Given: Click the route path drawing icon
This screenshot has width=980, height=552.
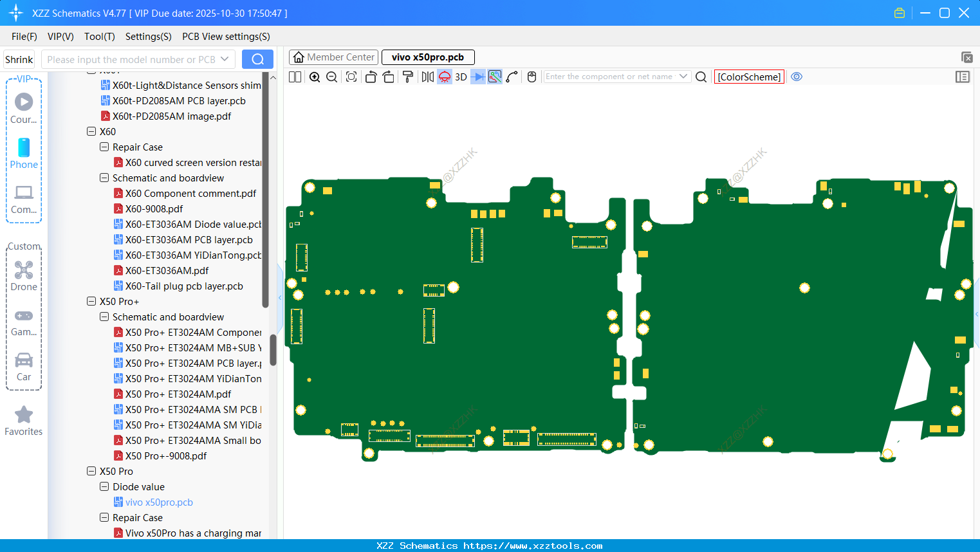Looking at the screenshot, I should (512, 77).
